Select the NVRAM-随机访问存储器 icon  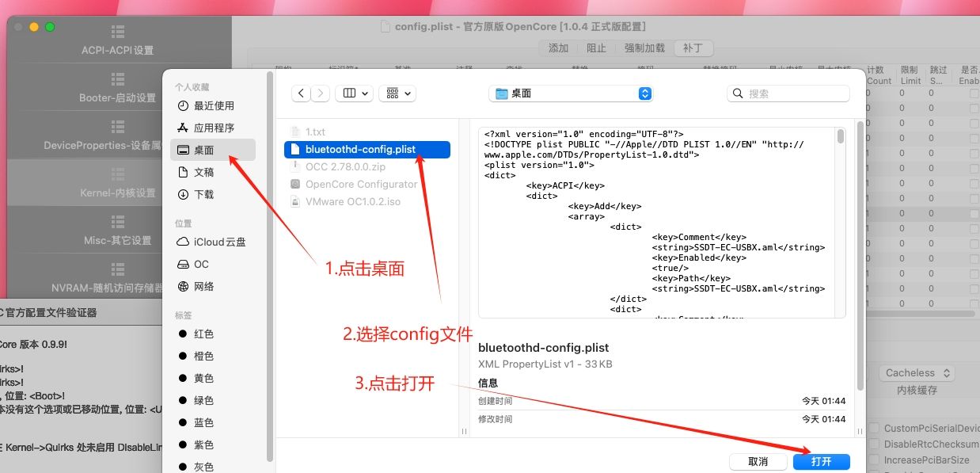(x=117, y=268)
